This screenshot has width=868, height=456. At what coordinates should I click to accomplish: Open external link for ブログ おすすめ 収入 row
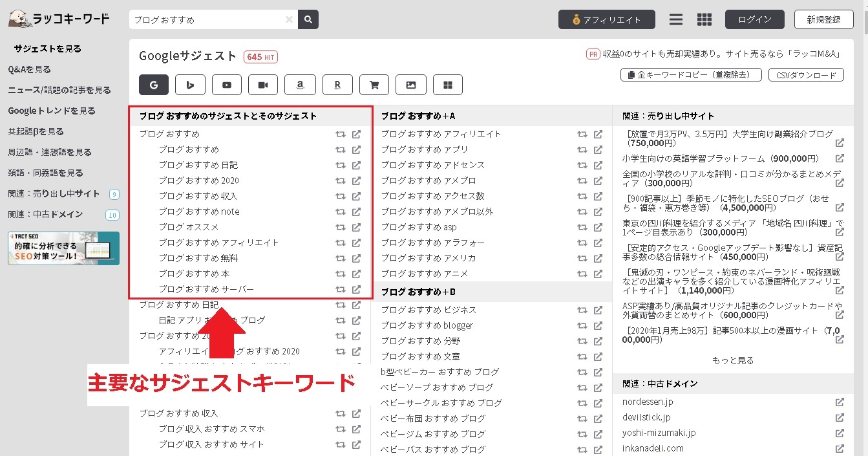(x=356, y=196)
